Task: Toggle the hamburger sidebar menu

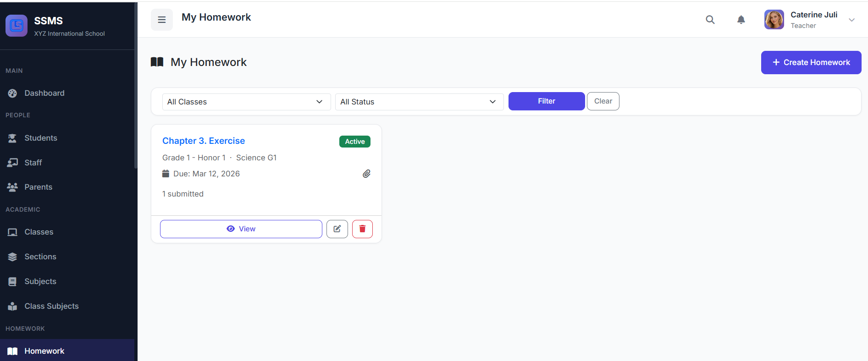Action: pos(162,20)
